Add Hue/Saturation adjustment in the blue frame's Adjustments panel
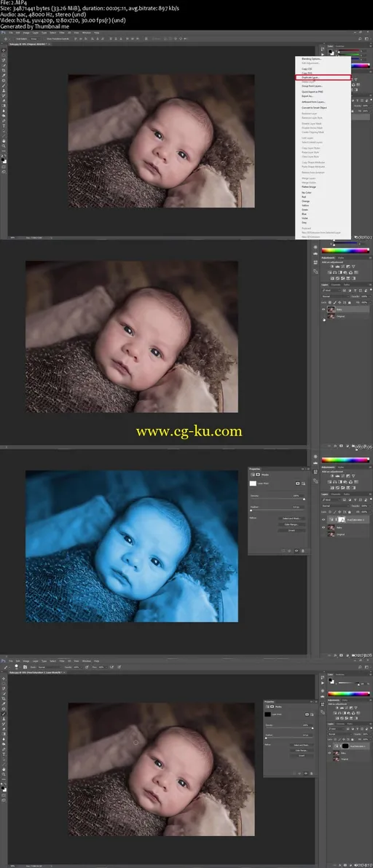Image resolution: width=373 pixels, height=868 pixels. 330,482
